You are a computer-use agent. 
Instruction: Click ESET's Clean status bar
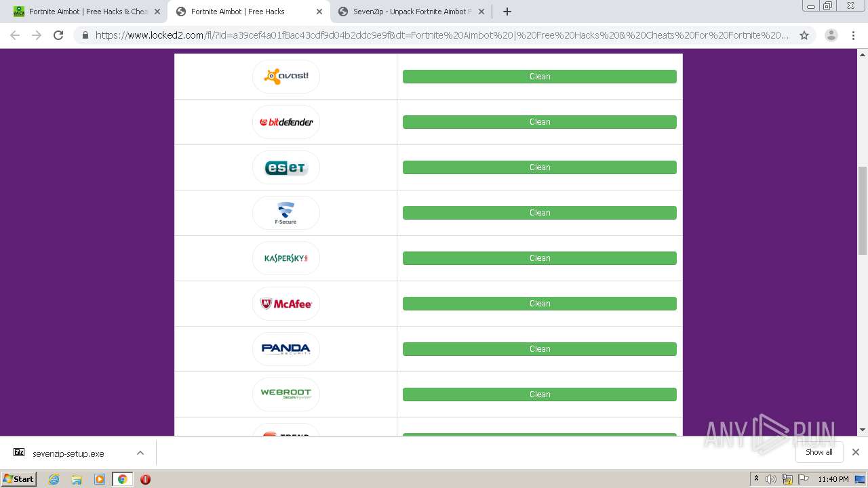pyautogui.click(x=539, y=167)
